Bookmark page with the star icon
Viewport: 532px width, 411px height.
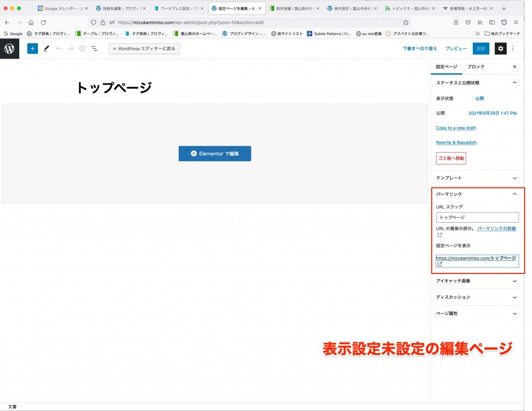pyautogui.click(x=406, y=22)
